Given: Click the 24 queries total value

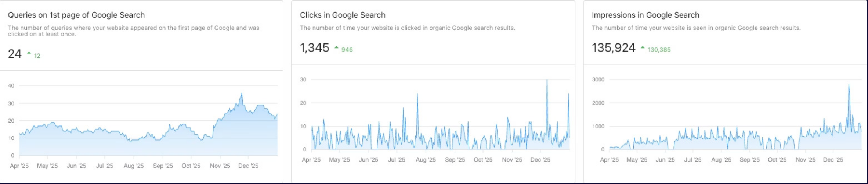Looking at the screenshot, I should click(15, 54).
